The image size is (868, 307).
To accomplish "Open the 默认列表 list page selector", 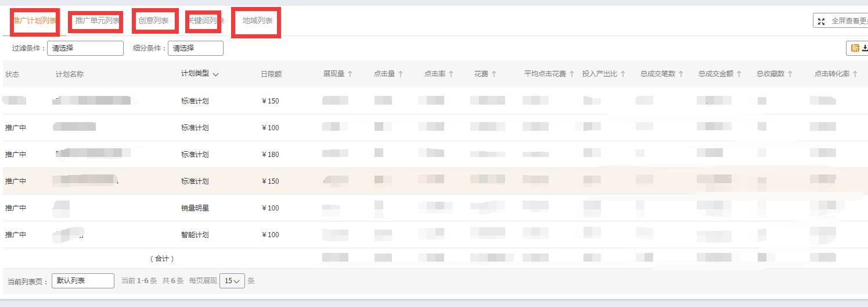I will (x=83, y=281).
